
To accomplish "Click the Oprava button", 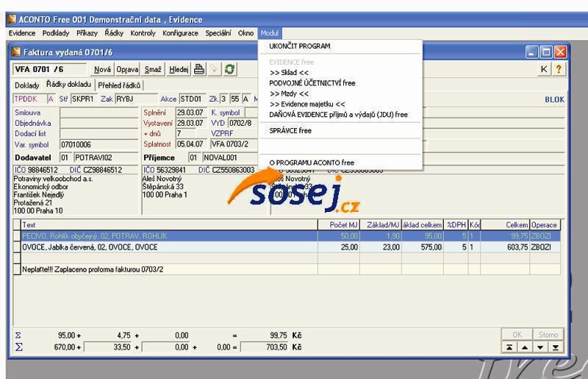I will [x=127, y=69].
